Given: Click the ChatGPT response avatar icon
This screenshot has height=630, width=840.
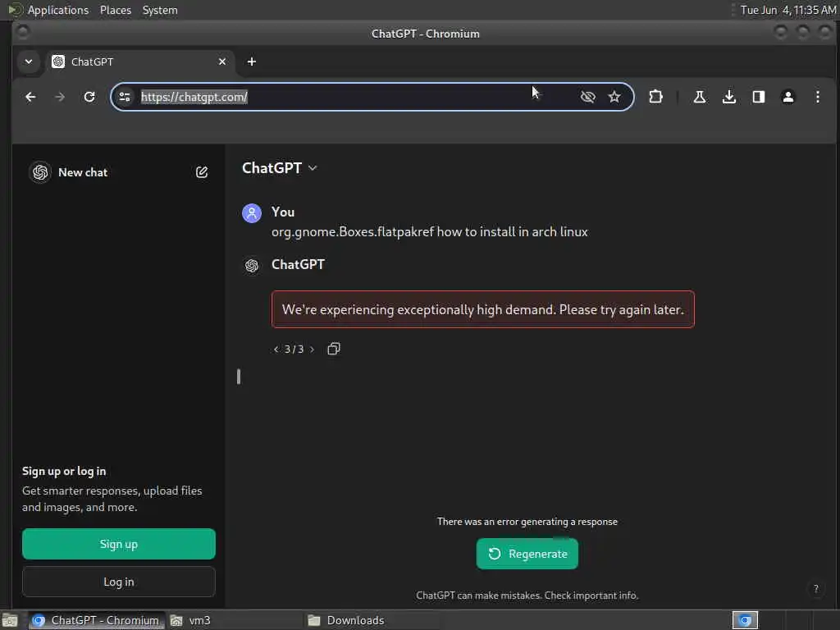Looking at the screenshot, I should click(252, 266).
